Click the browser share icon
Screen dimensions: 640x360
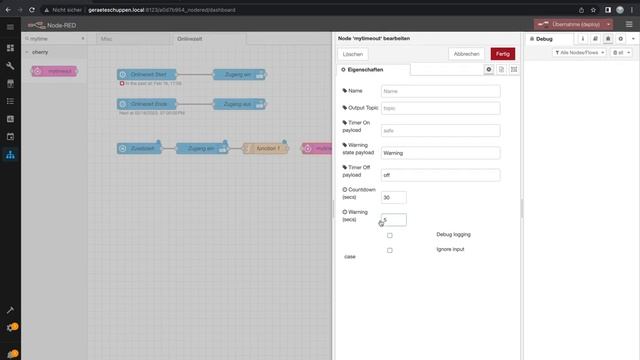[x=581, y=10]
